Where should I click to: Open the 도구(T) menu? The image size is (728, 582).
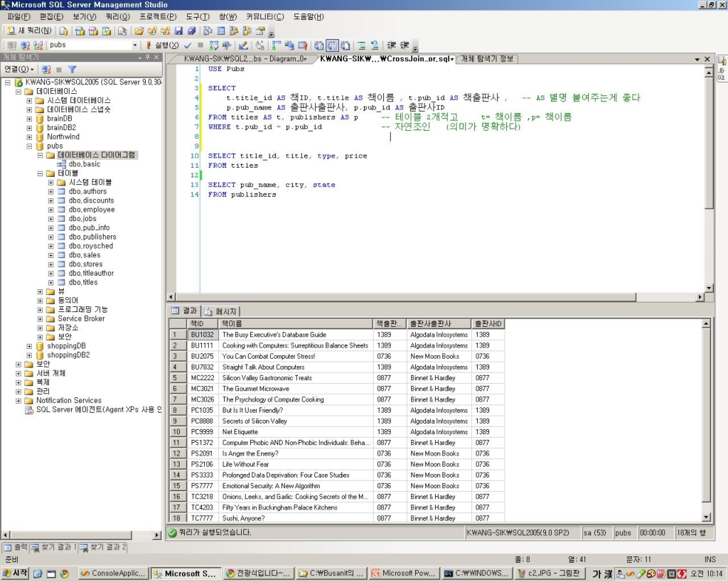198,17
